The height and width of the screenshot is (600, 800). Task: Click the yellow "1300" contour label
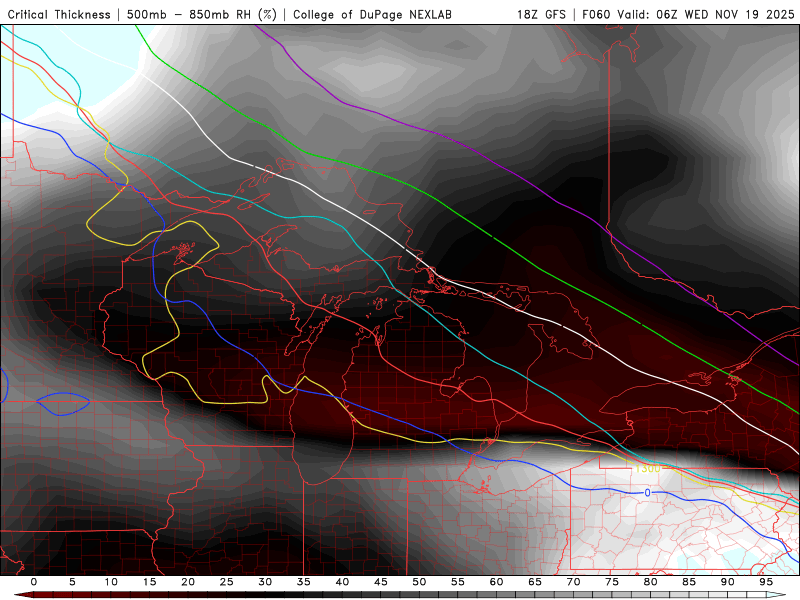(x=647, y=468)
